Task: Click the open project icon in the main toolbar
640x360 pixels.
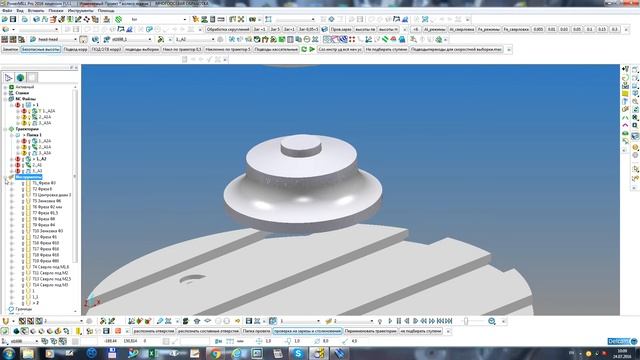Action: pos(5,19)
